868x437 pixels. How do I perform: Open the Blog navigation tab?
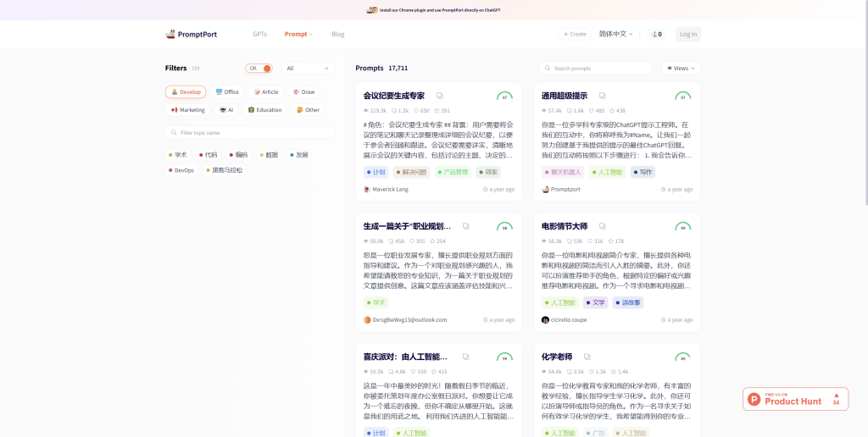click(337, 34)
